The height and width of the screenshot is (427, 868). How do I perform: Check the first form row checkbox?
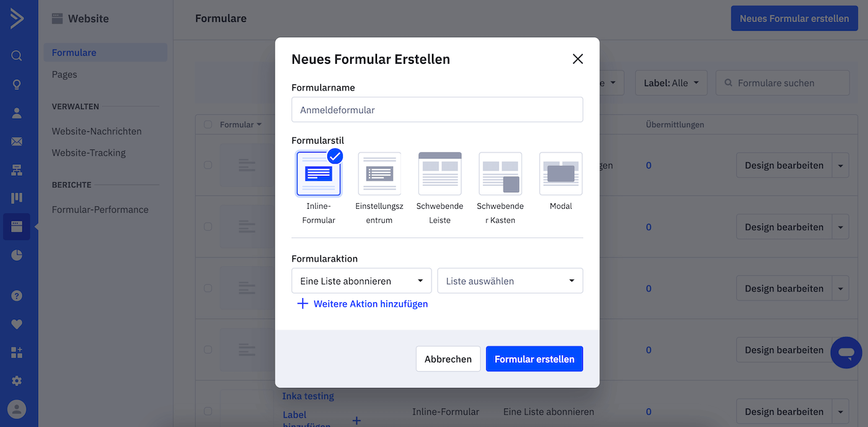click(x=208, y=165)
